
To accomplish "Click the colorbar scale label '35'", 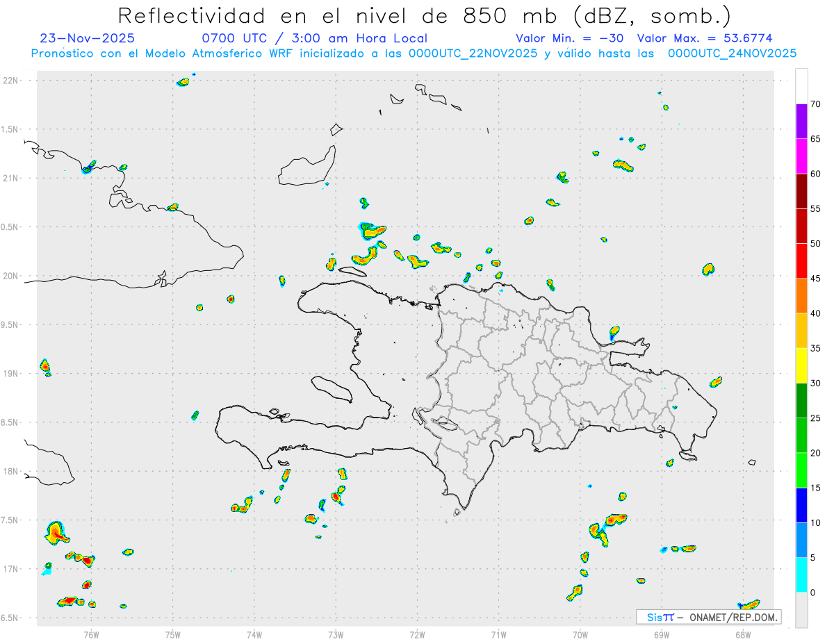I will tap(816, 348).
